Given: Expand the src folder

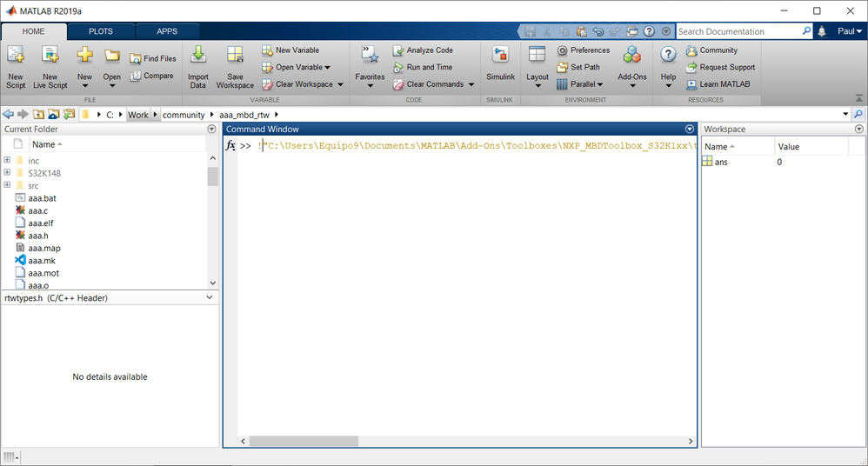Looking at the screenshot, I should (7, 185).
